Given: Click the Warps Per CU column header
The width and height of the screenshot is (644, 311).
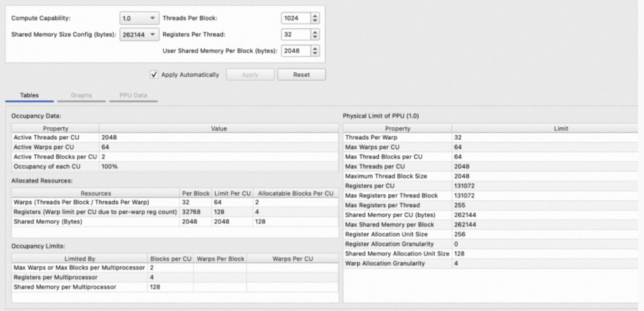Looking at the screenshot, I should (293, 259).
